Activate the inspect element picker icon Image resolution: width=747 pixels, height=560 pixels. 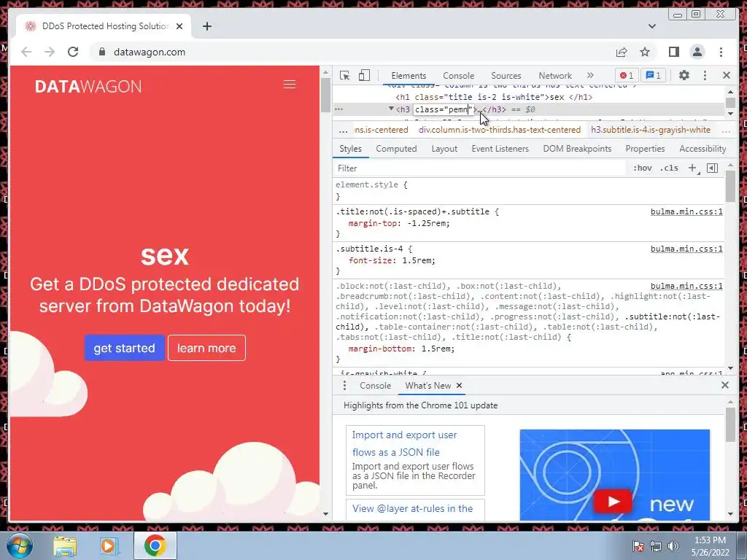tap(344, 75)
